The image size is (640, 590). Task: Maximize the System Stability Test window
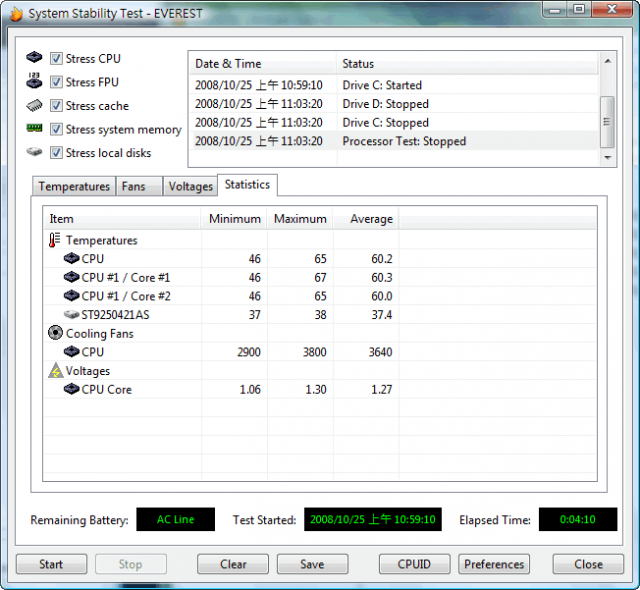[579, 9]
